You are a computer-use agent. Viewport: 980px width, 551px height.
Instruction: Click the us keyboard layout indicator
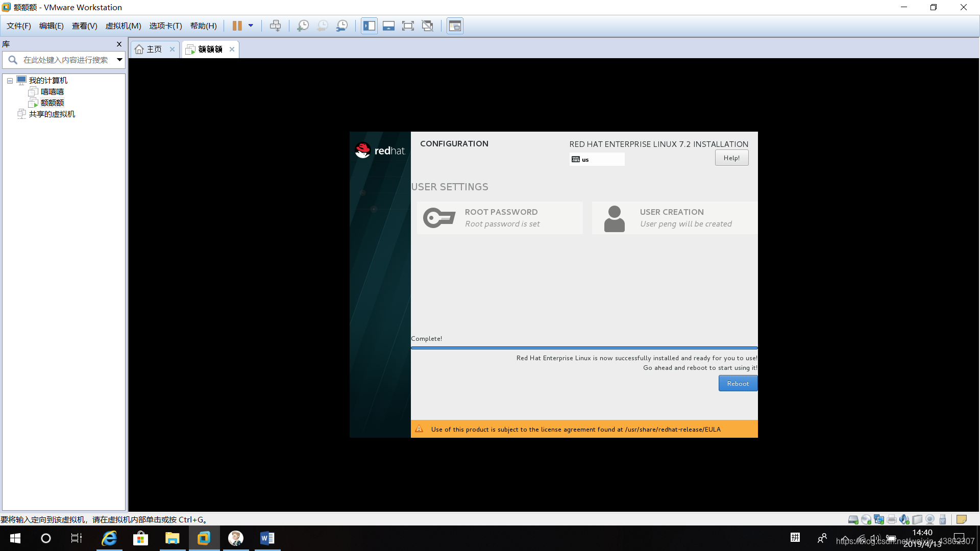tap(597, 160)
